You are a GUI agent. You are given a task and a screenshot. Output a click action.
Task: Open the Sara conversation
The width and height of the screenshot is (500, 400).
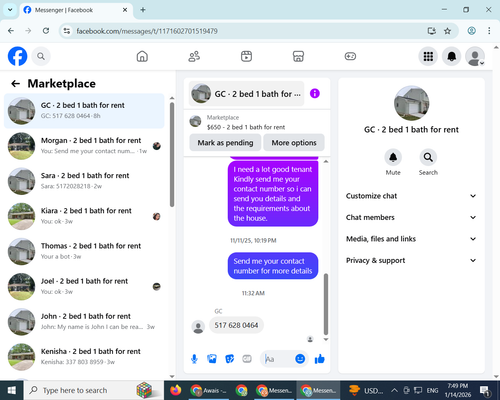click(84, 181)
